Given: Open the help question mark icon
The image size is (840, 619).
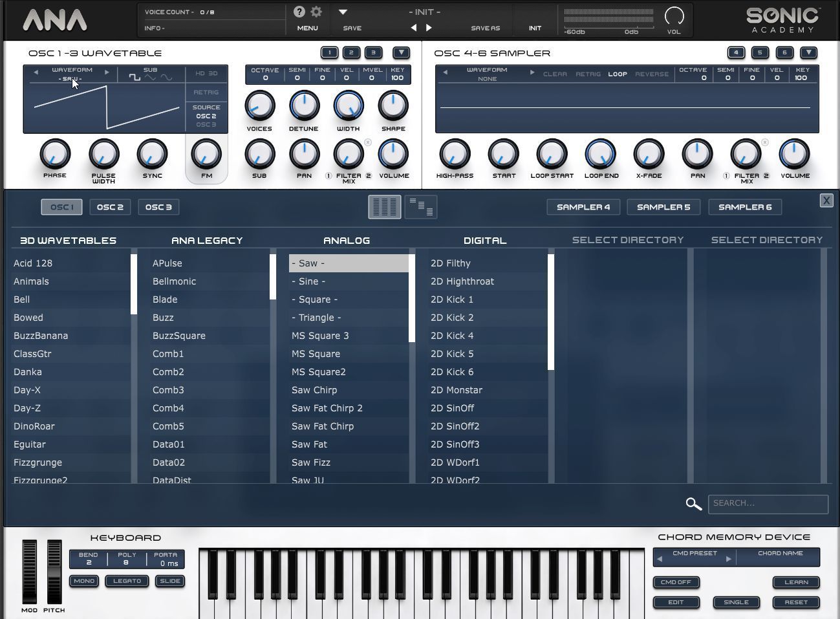Looking at the screenshot, I should coord(299,12).
